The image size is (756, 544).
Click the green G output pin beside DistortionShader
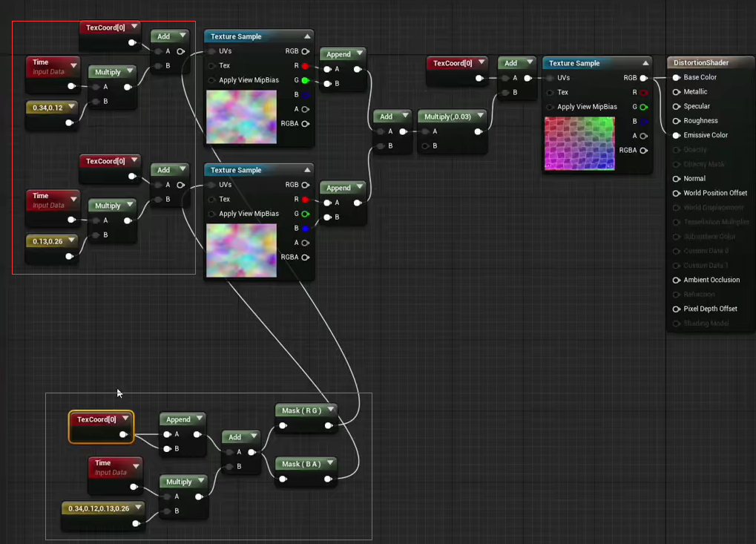[x=644, y=107]
